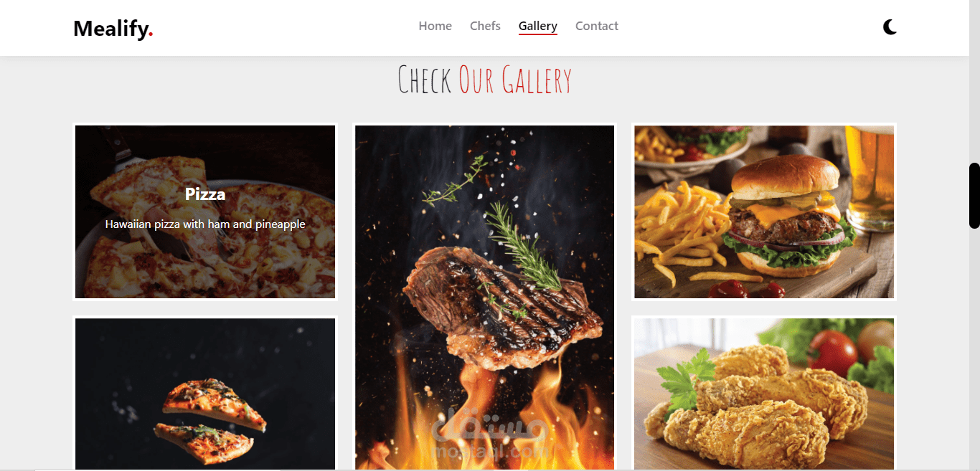The width and height of the screenshot is (980, 471).
Task: Go to the Home section
Action: click(x=435, y=26)
